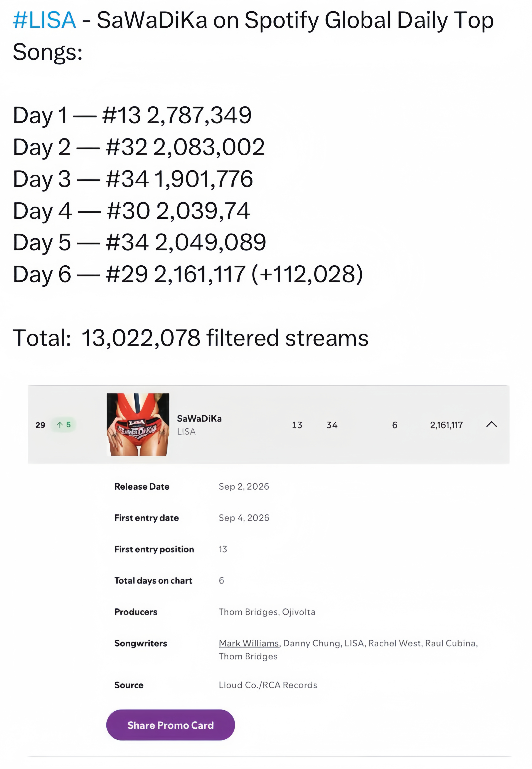Screen dimensions: 532x769
Task: Click the Source value Lloud Co./RCA Records
Action: (x=268, y=685)
